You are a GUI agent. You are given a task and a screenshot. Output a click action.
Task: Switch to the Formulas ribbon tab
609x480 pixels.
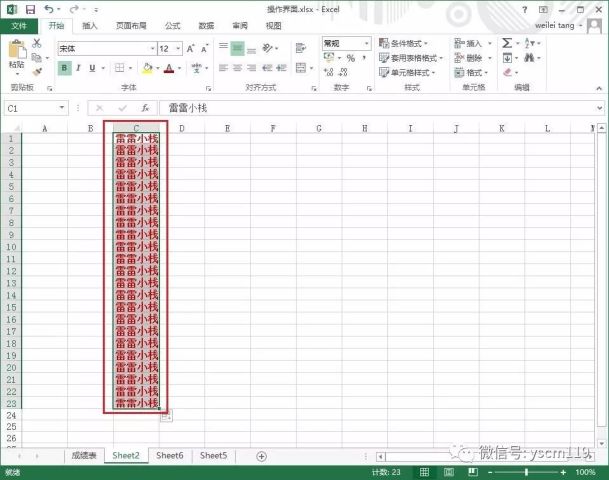coord(172,26)
